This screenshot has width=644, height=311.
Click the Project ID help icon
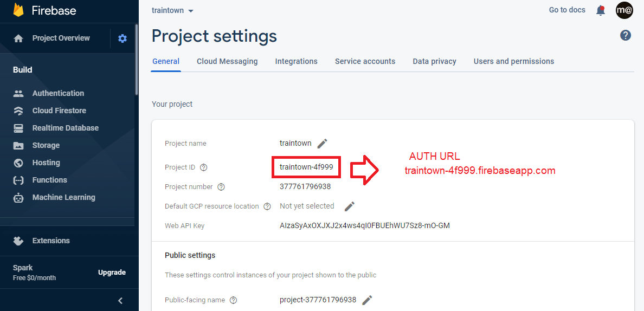click(204, 167)
